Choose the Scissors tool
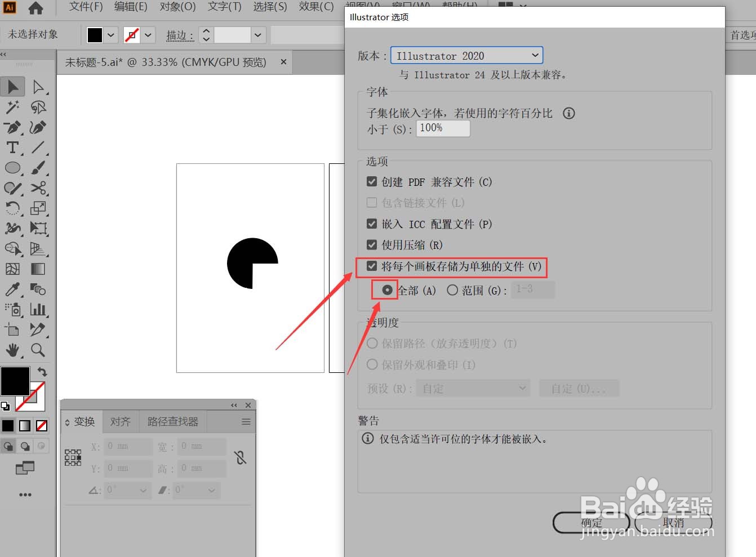This screenshot has width=756, height=557. [38, 188]
